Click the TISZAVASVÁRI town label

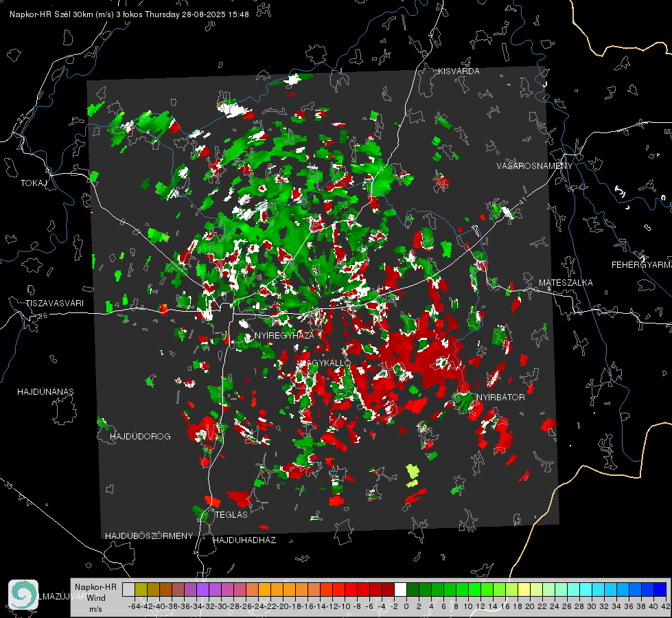pyautogui.click(x=54, y=304)
